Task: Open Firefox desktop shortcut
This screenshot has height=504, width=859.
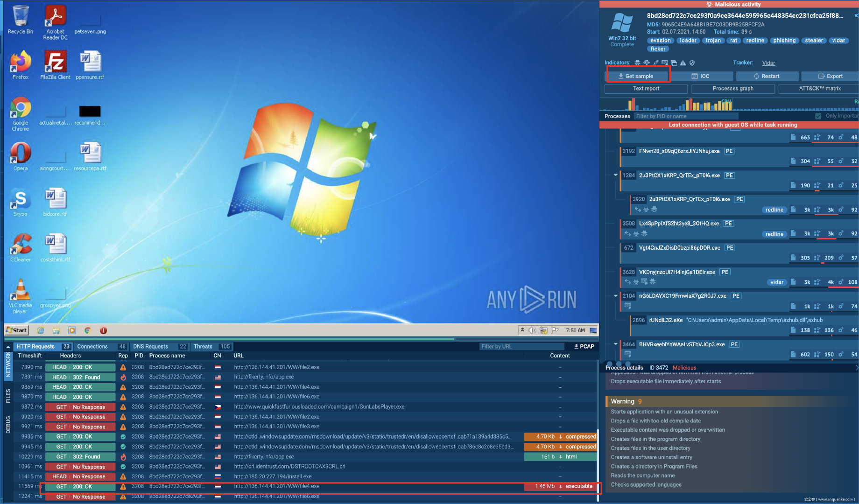Action: pyautogui.click(x=21, y=65)
